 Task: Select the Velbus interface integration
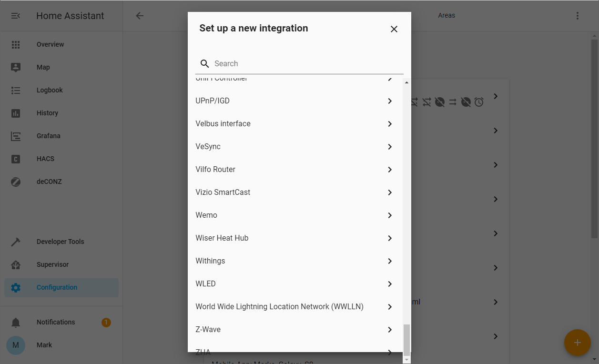click(x=294, y=124)
